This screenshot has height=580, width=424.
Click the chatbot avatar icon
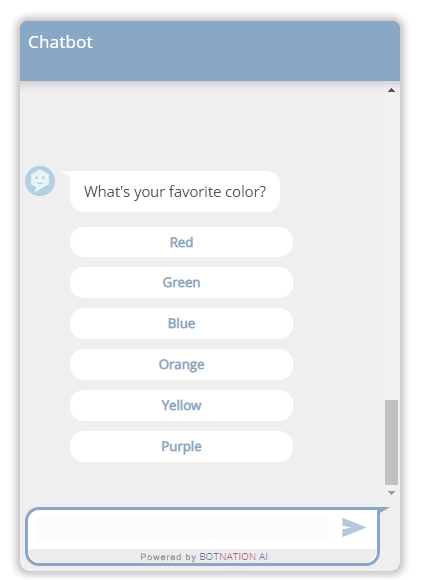40,181
